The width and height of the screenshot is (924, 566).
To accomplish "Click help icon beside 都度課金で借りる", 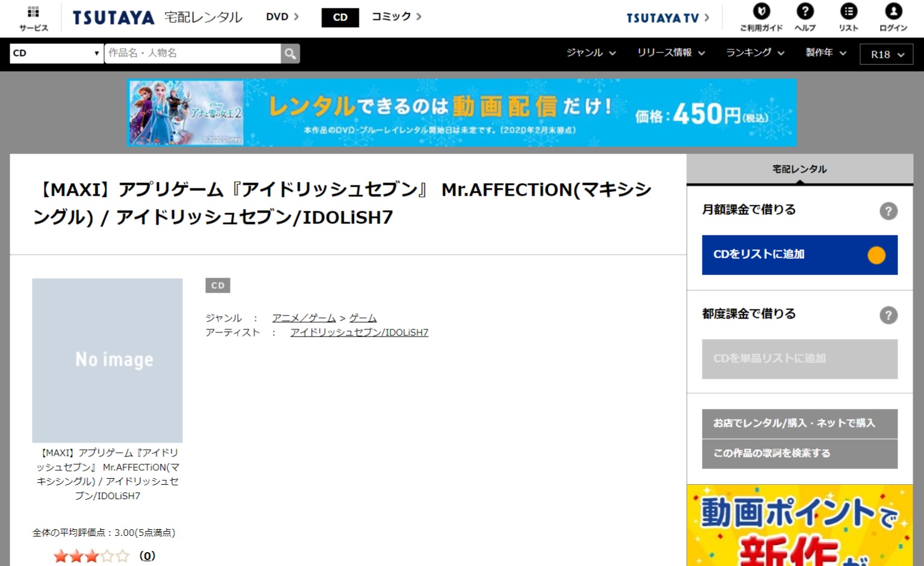I will [888, 315].
